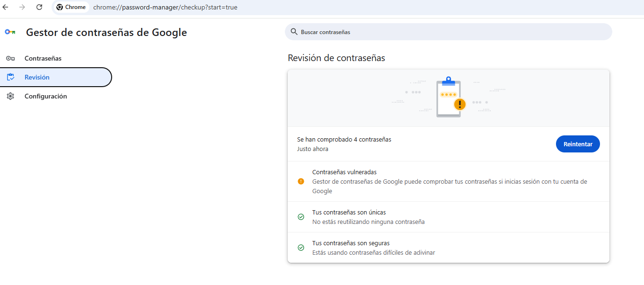Screen dimensions: 644x285
Task: Click 'Tus contraseñas son seguras' text
Action: (x=351, y=243)
